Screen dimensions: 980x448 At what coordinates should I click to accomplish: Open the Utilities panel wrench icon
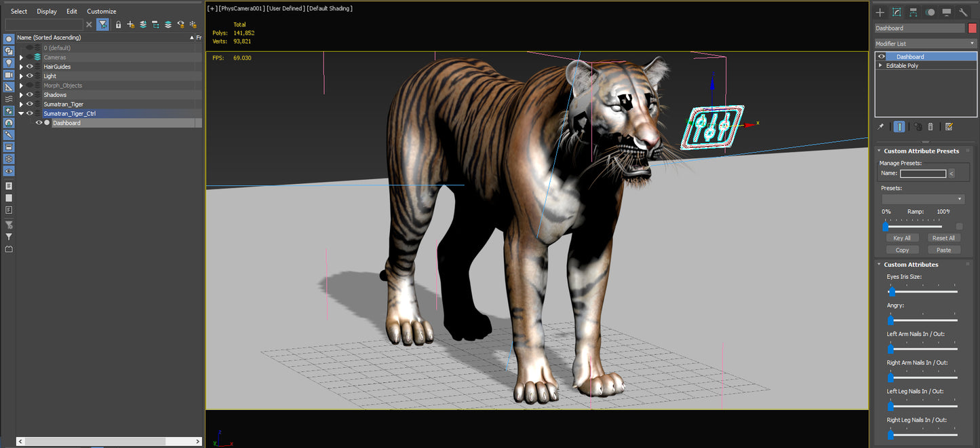pos(964,12)
